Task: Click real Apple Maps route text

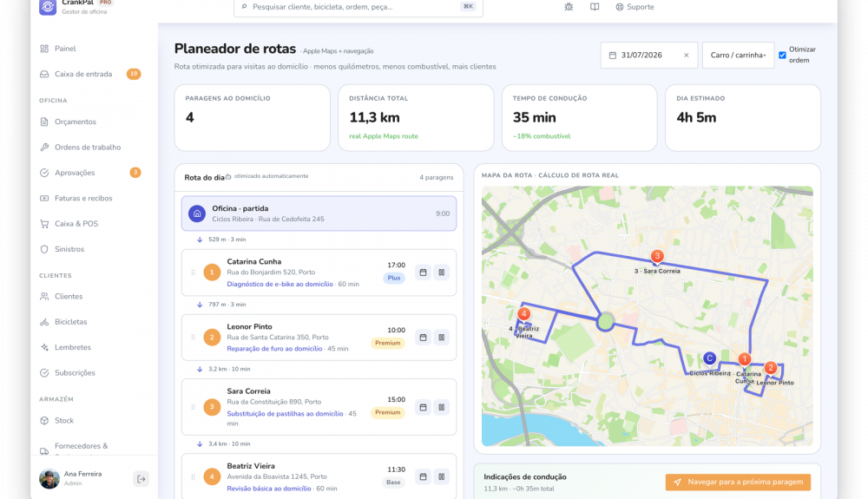Action: click(384, 136)
